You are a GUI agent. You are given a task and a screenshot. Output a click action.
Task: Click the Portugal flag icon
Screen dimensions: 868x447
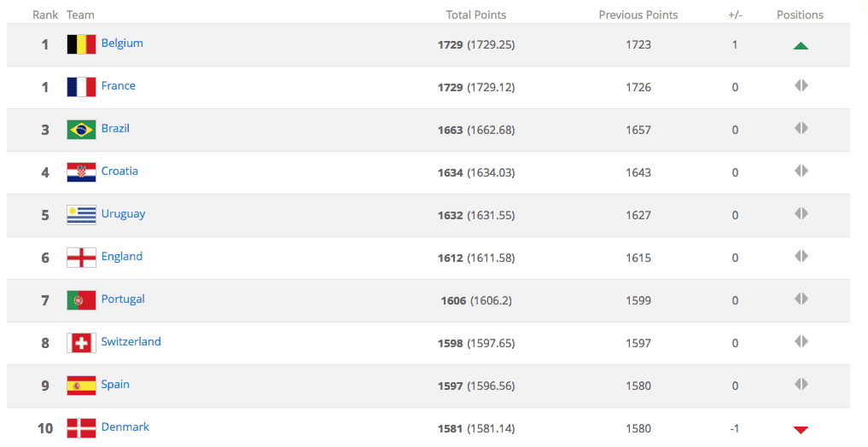[x=81, y=300]
